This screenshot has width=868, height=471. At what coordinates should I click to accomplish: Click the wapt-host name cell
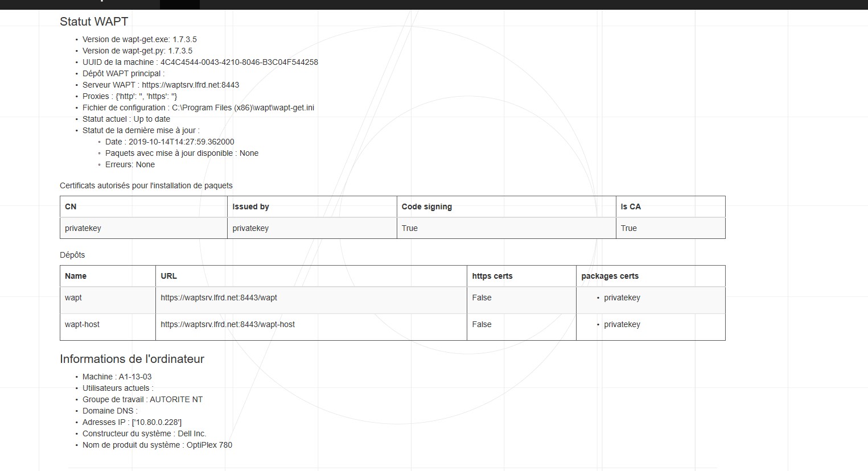pyautogui.click(x=82, y=324)
